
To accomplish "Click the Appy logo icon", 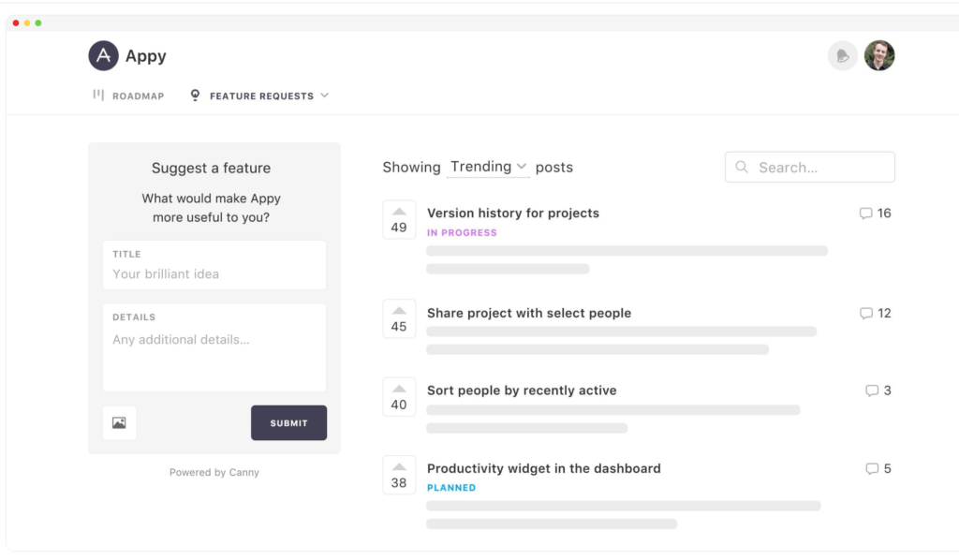I will [102, 55].
